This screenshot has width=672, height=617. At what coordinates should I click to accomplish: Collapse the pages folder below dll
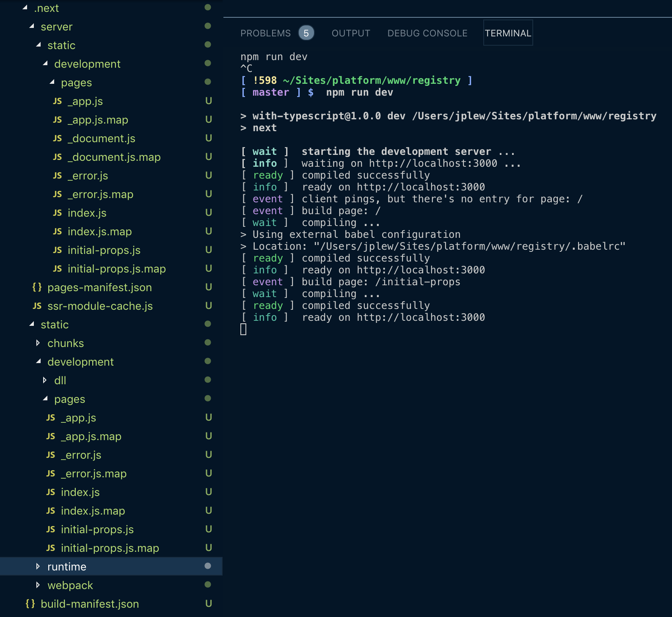[45, 399]
